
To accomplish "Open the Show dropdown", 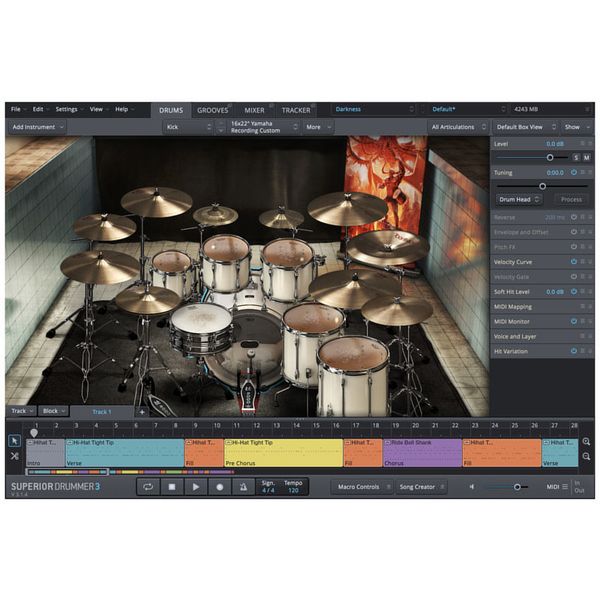I will click(x=577, y=127).
